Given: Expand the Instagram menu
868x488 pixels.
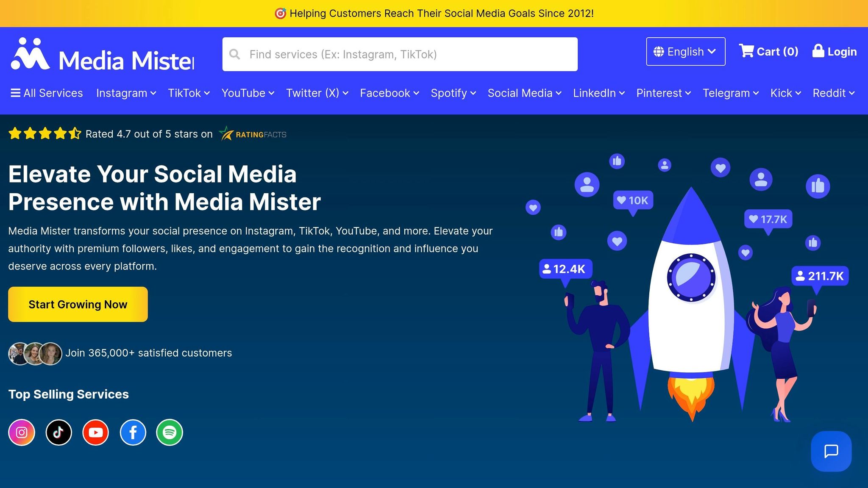Looking at the screenshot, I should [126, 93].
